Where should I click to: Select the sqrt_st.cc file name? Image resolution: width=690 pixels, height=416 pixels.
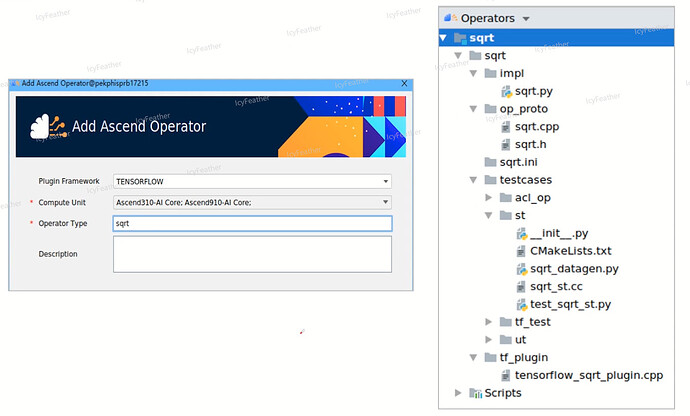pyautogui.click(x=556, y=287)
